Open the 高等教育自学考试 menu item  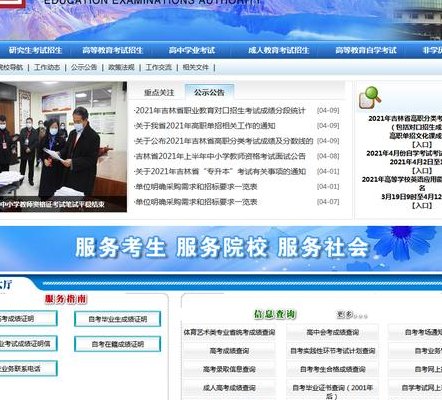366,50
